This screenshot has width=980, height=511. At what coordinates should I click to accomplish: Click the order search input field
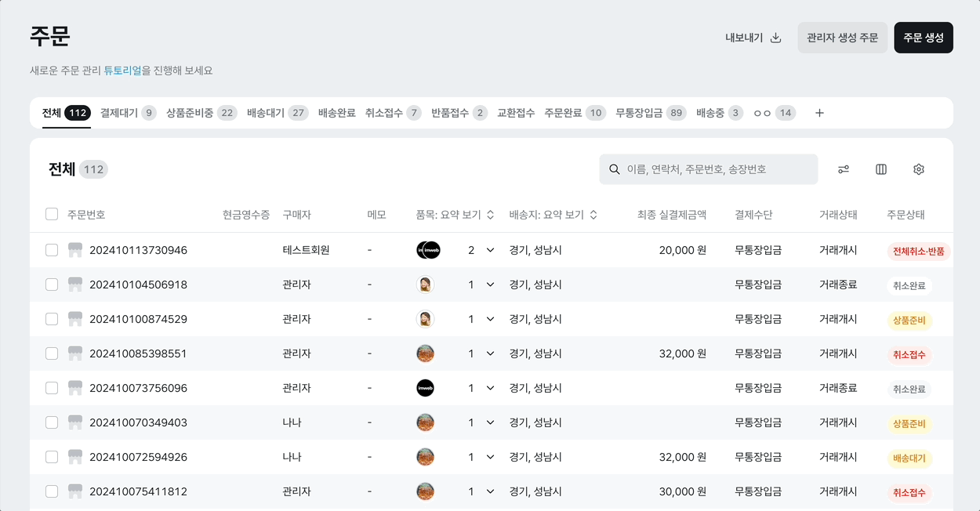pyautogui.click(x=713, y=169)
